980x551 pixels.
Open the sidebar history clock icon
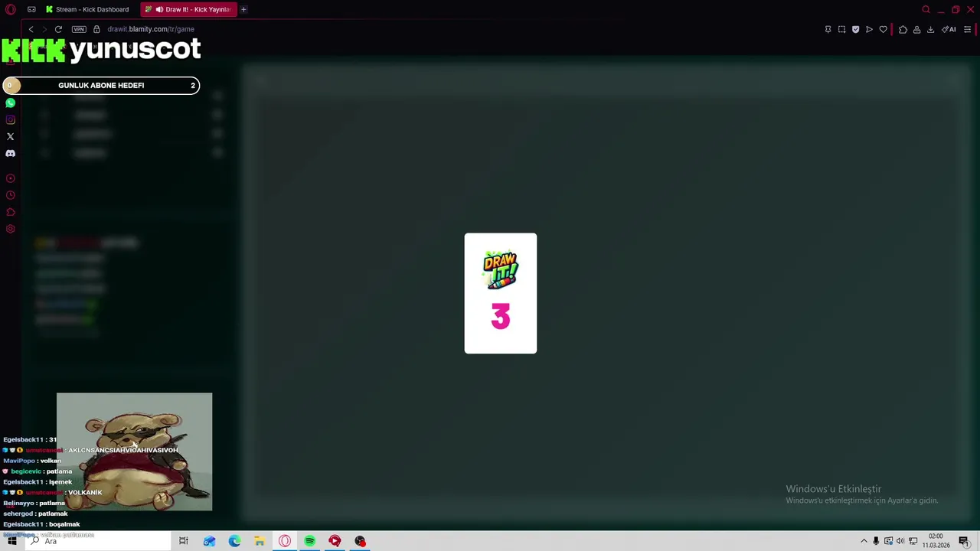point(11,195)
